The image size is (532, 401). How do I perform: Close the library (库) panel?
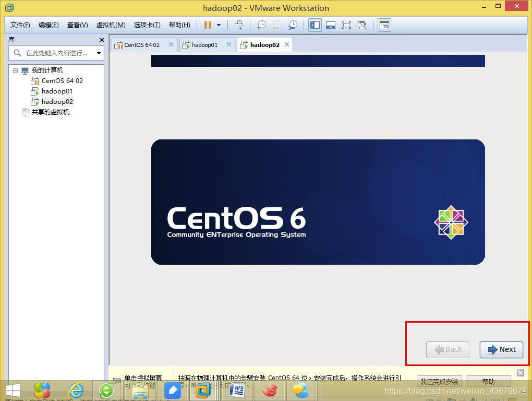tap(102, 40)
